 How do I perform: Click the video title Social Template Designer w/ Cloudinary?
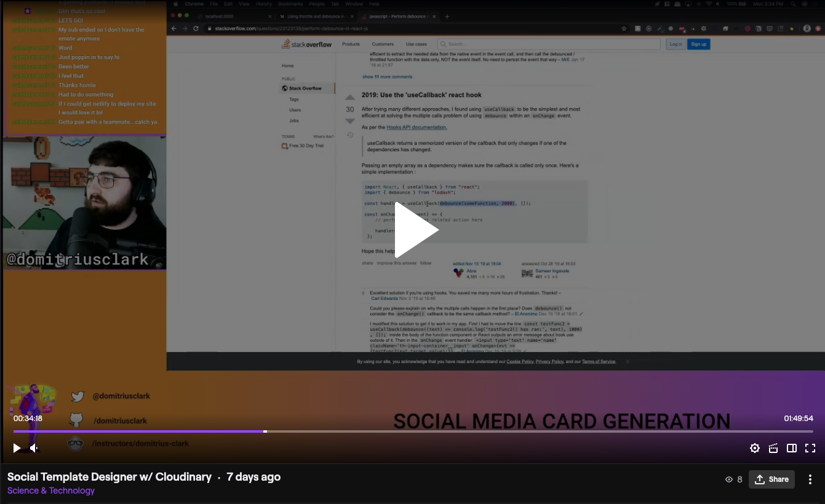click(x=110, y=477)
